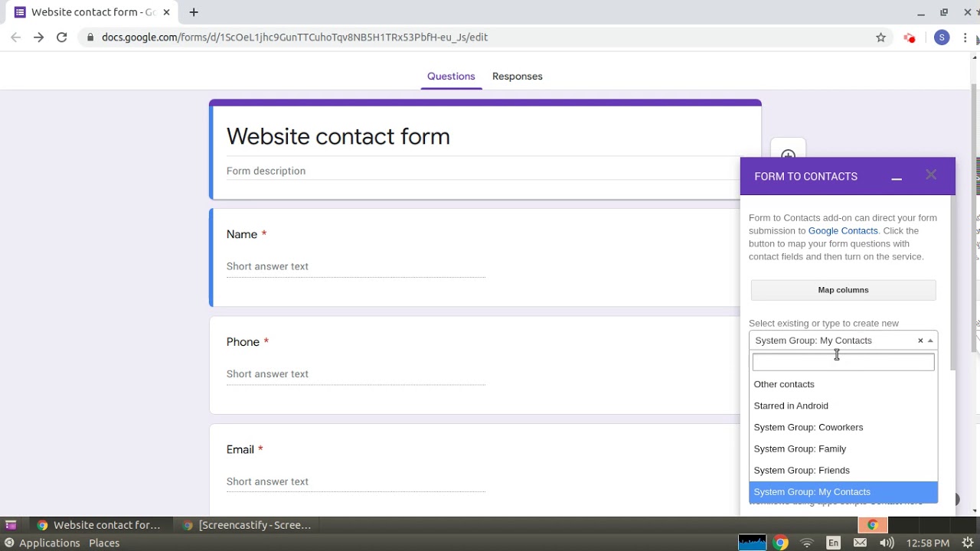
Task: Bookmark this page with the star icon
Action: tap(880, 37)
